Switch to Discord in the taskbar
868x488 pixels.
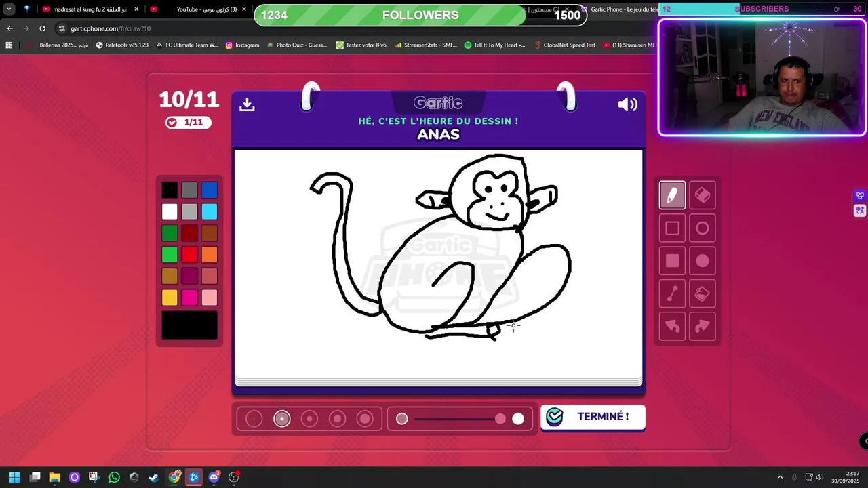coord(214,477)
